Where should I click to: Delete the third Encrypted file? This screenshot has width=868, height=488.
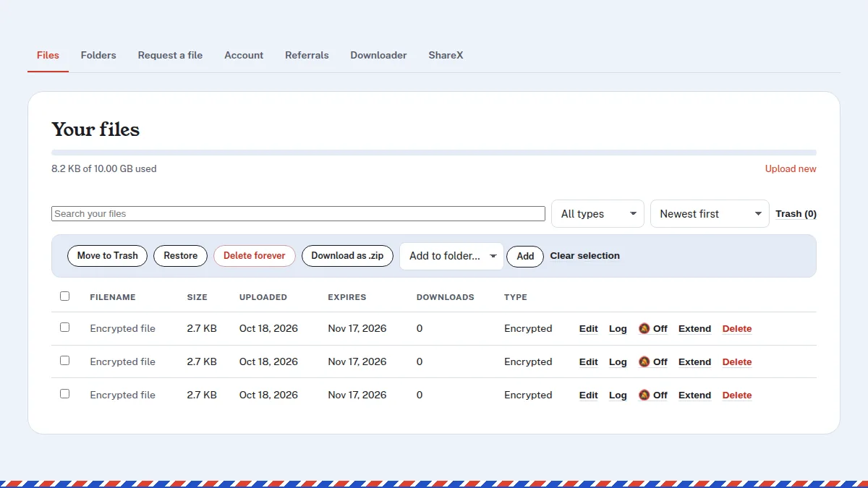pyautogui.click(x=737, y=395)
